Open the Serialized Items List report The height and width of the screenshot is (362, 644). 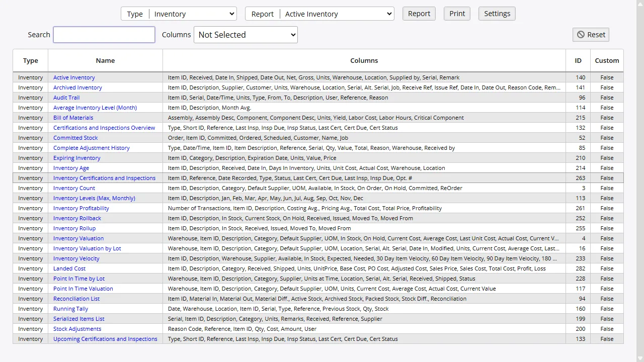tap(78, 319)
